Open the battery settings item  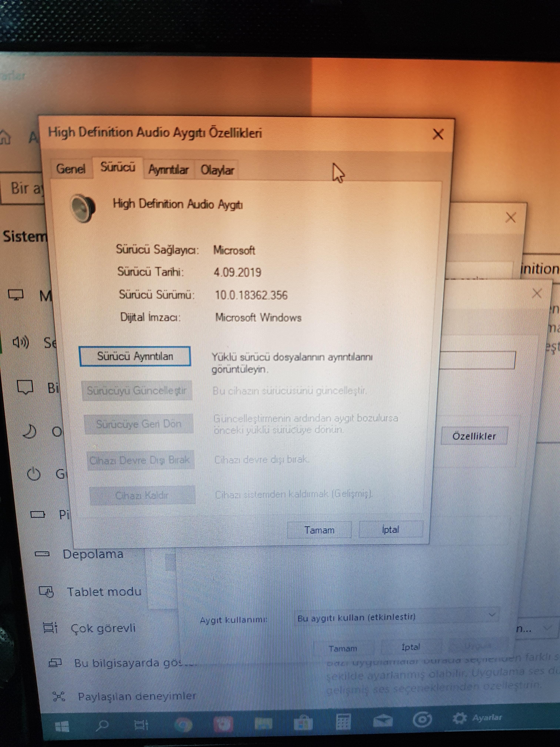coord(50,514)
